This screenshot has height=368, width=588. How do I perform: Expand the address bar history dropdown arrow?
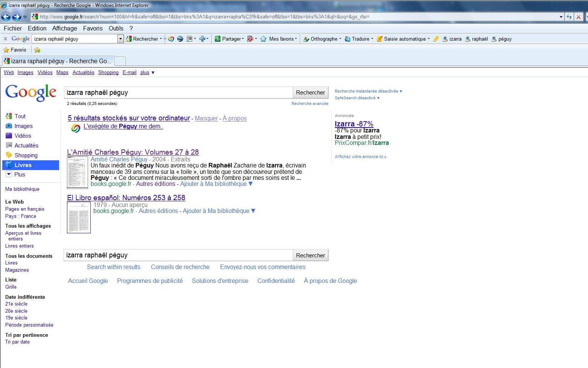click(561, 17)
